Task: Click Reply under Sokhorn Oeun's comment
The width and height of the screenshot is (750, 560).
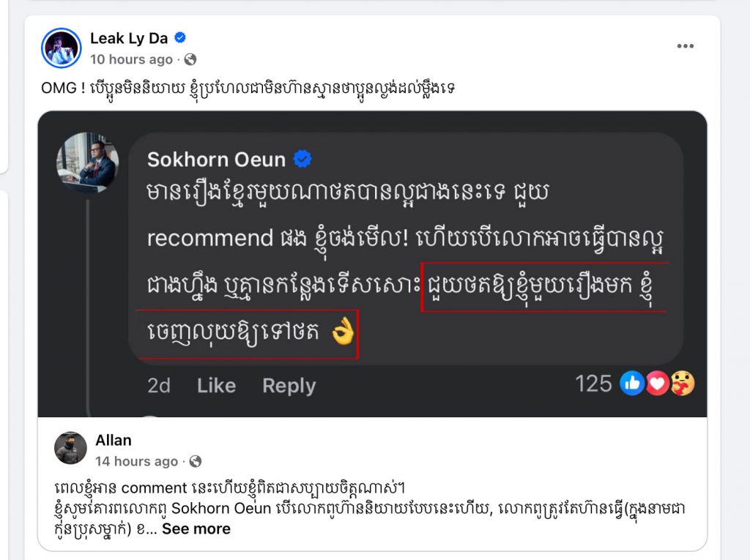Action: pos(289,386)
